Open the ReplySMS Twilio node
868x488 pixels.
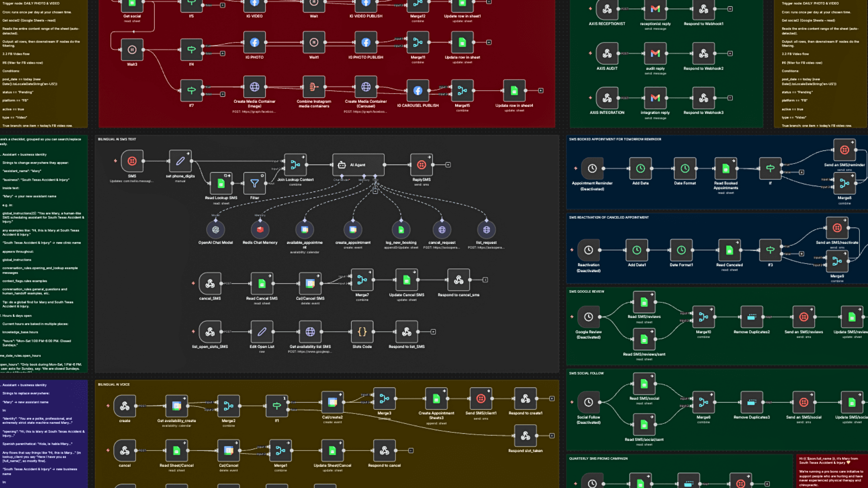click(421, 165)
